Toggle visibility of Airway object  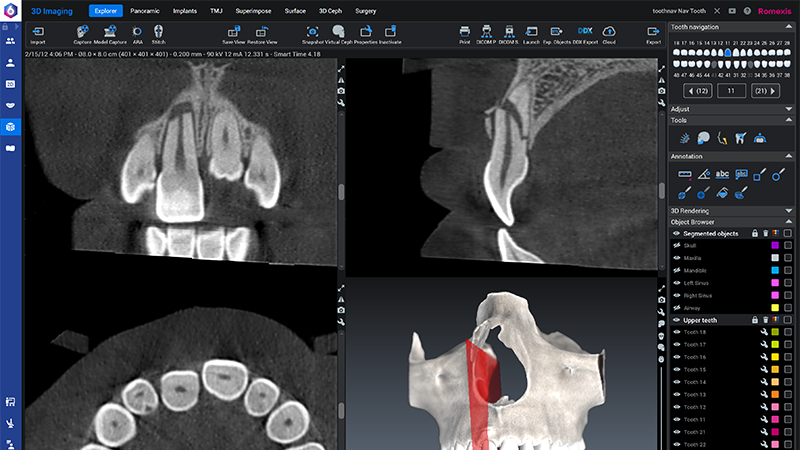pyautogui.click(x=677, y=308)
